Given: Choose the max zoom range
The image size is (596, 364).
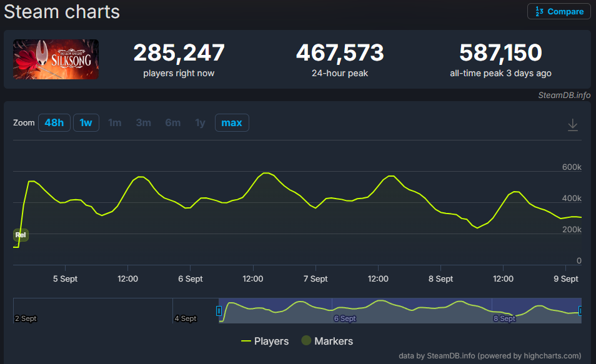Looking at the screenshot, I should point(232,123).
